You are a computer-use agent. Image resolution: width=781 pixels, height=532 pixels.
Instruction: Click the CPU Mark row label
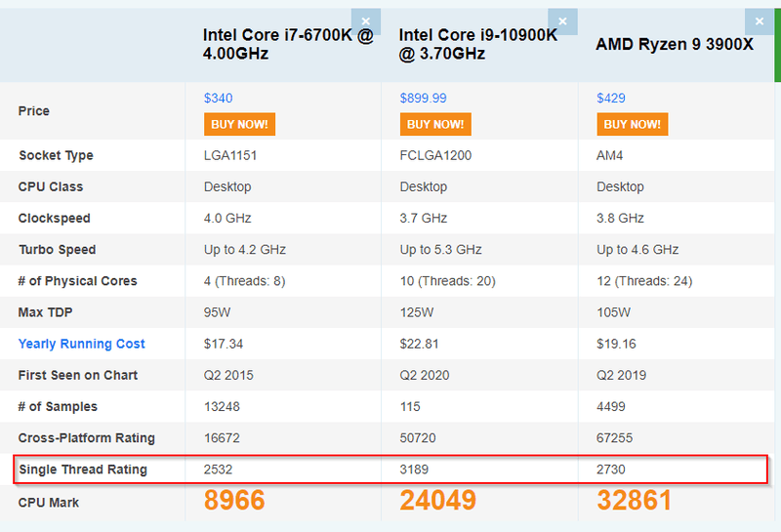click(x=48, y=503)
